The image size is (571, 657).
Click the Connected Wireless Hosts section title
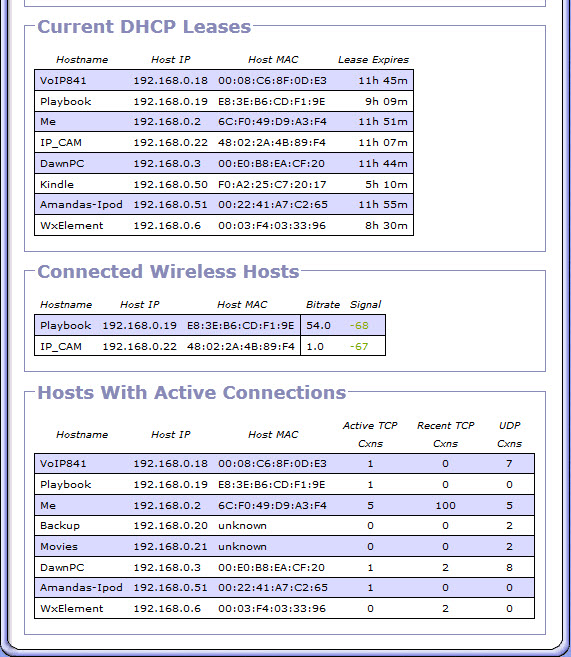[x=168, y=272]
